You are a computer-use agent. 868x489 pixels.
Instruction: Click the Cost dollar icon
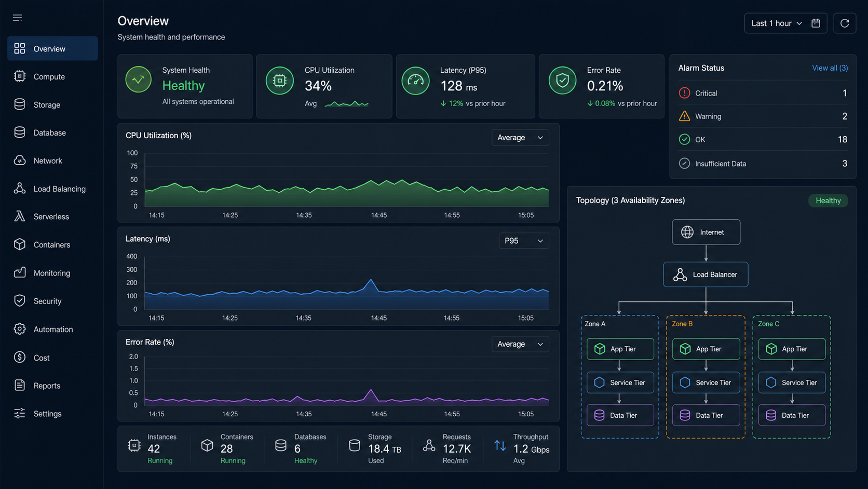point(20,358)
